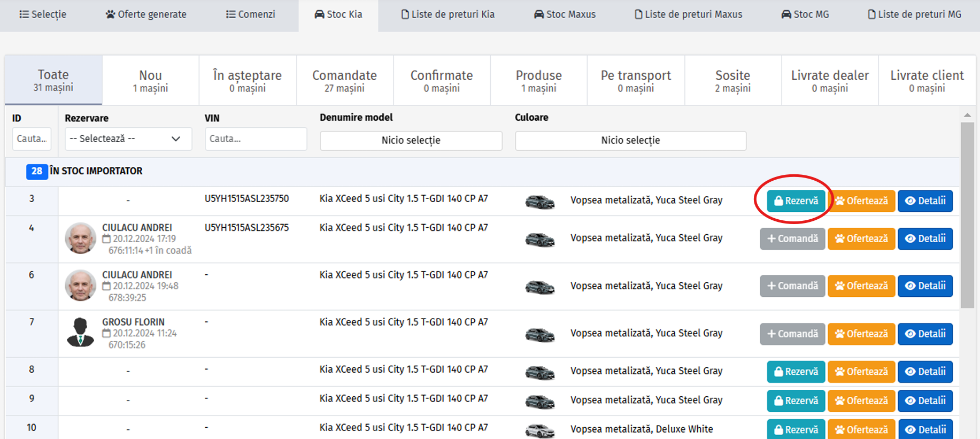The image size is (980, 439).
Task: Click Ofertează for car ID 4
Action: click(861, 239)
